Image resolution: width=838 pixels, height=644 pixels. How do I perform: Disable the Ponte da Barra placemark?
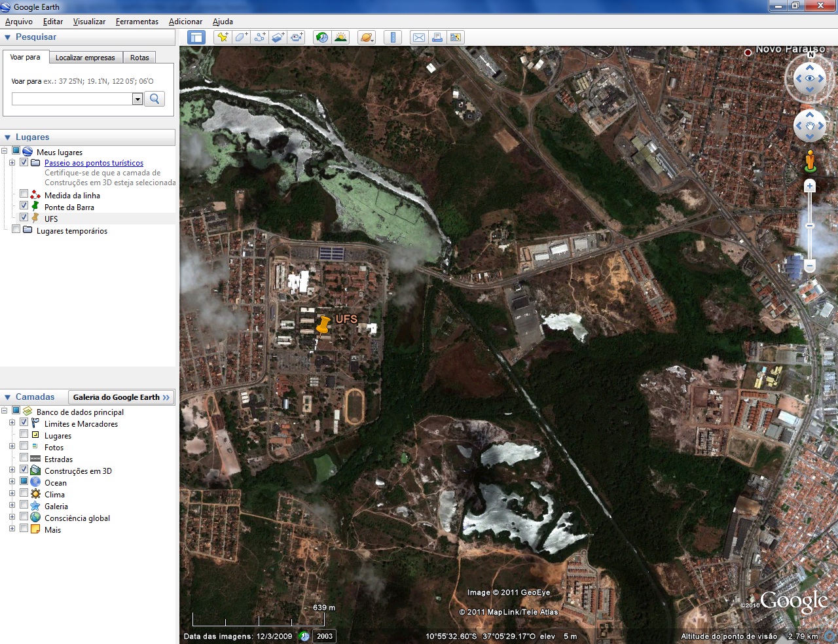pyautogui.click(x=24, y=205)
